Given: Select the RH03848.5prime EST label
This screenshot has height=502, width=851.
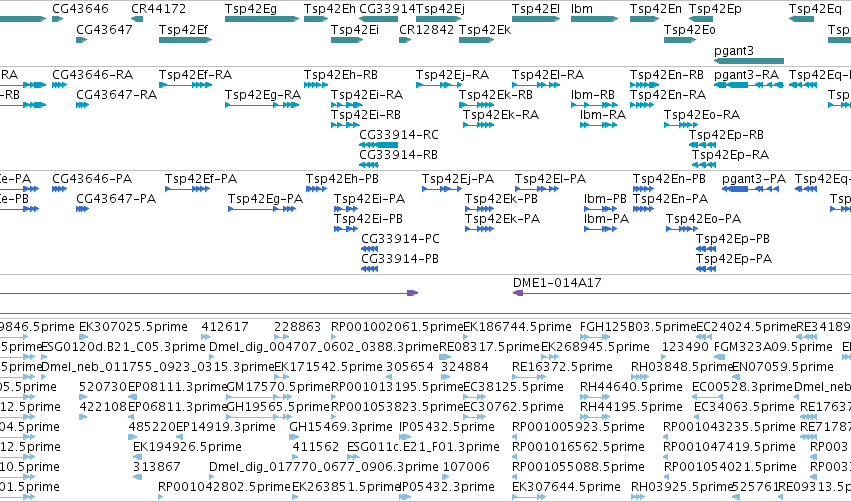Looking at the screenshot, I should point(682,367).
